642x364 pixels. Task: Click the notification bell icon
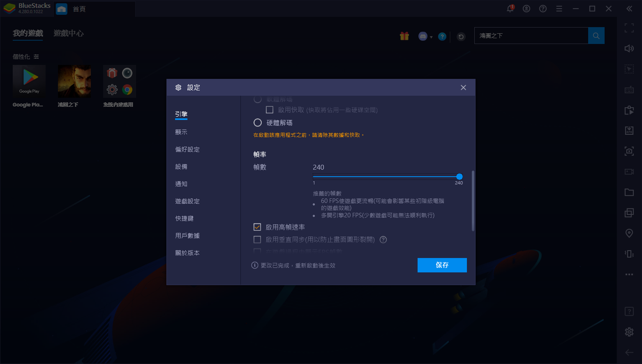pyautogui.click(x=510, y=9)
